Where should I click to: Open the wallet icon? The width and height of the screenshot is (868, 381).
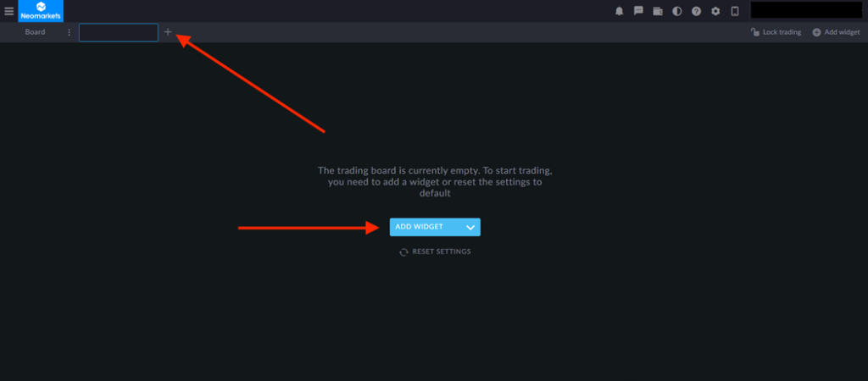[658, 11]
